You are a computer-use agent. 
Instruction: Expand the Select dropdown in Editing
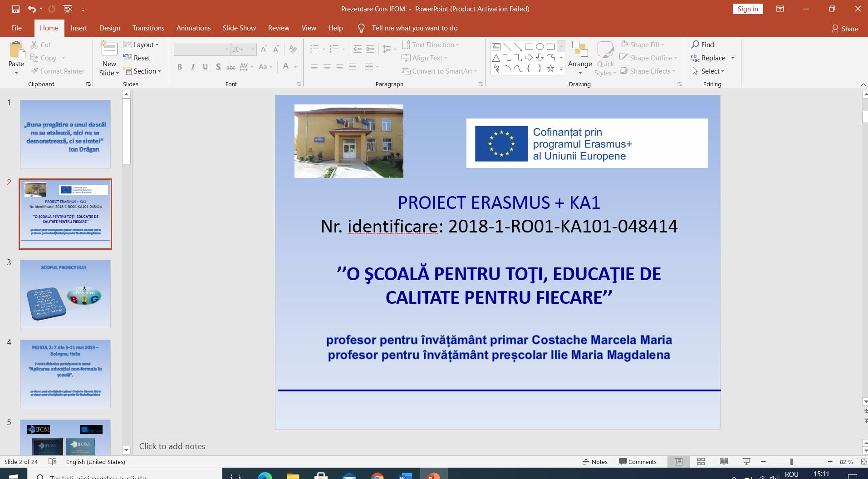(x=708, y=71)
